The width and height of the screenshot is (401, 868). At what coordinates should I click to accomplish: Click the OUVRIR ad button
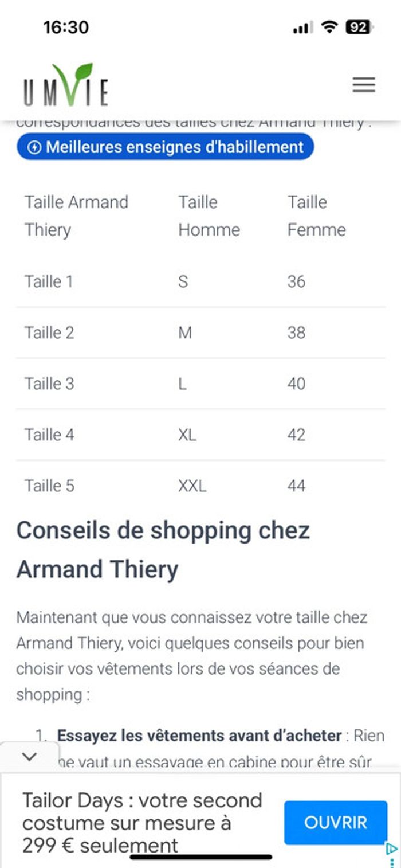[x=336, y=823]
